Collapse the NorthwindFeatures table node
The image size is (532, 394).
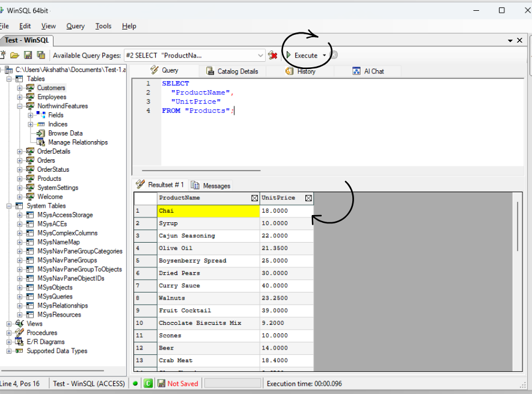pos(19,106)
